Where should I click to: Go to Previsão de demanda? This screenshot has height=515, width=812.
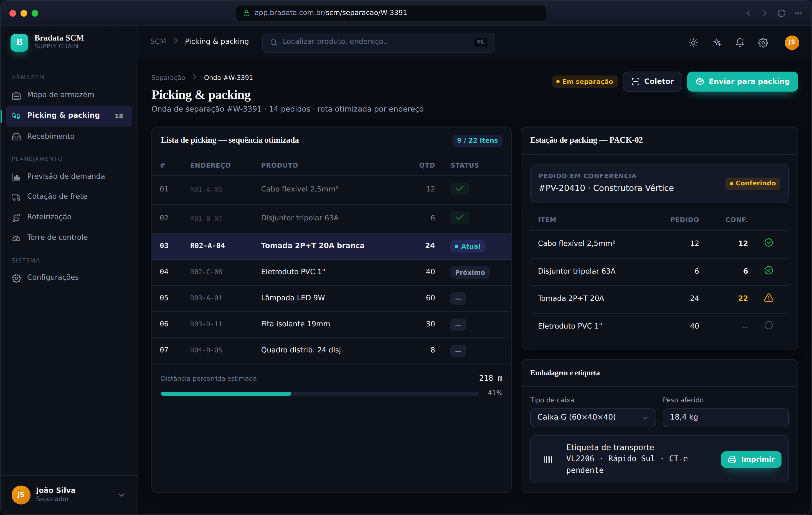pos(68,176)
